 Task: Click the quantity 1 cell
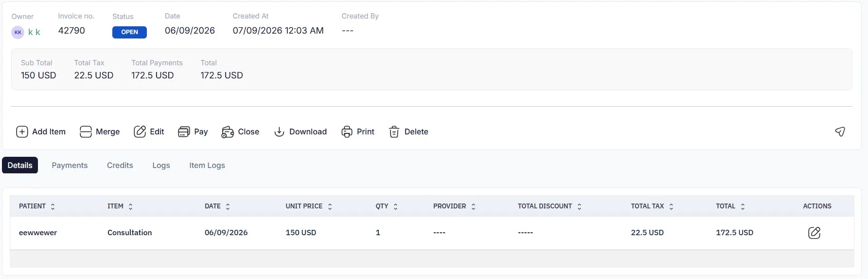[x=378, y=233]
